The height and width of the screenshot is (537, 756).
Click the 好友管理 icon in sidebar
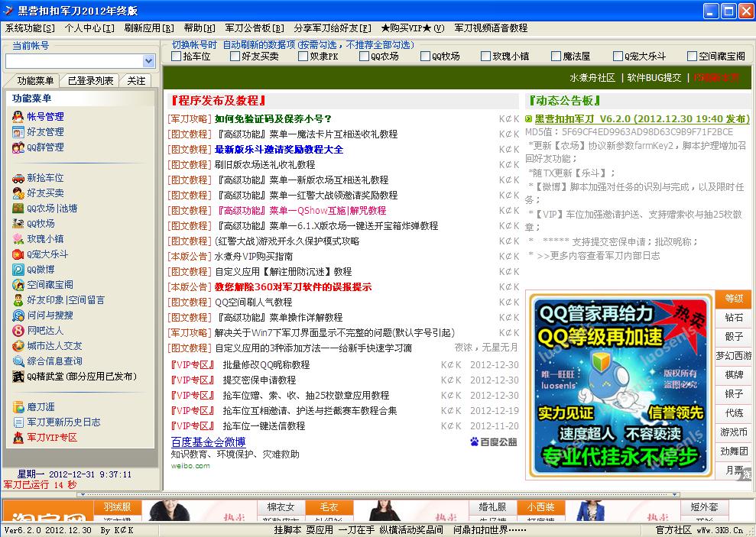tap(18, 132)
